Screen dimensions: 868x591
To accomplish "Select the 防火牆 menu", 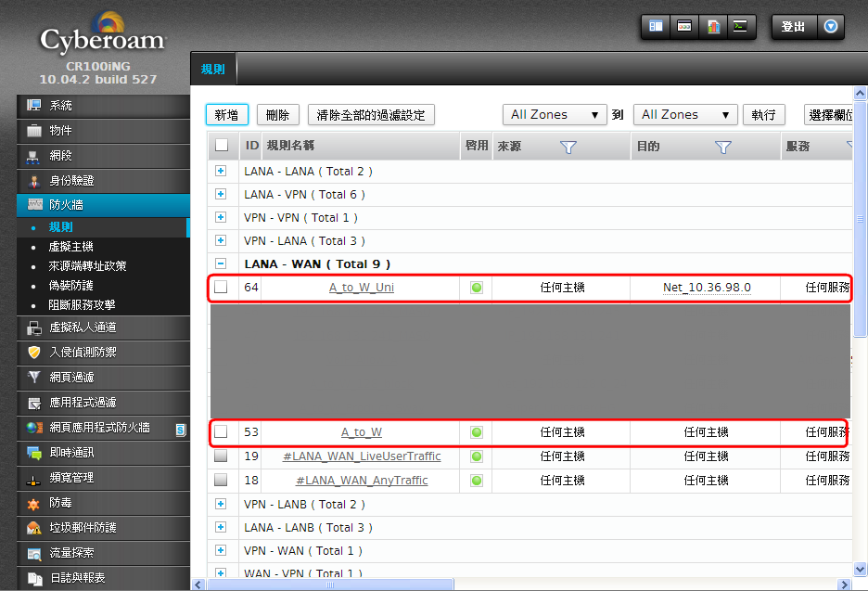I will (104, 205).
